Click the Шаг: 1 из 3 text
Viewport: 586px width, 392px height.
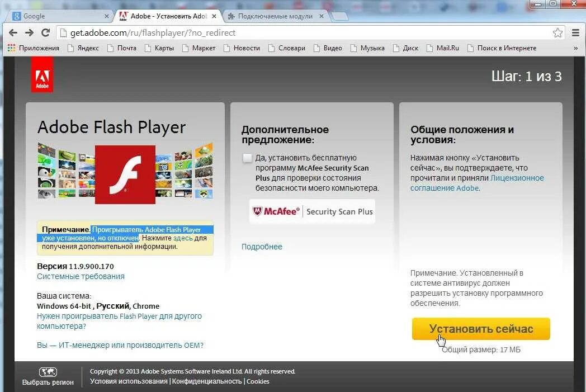(x=527, y=76)
